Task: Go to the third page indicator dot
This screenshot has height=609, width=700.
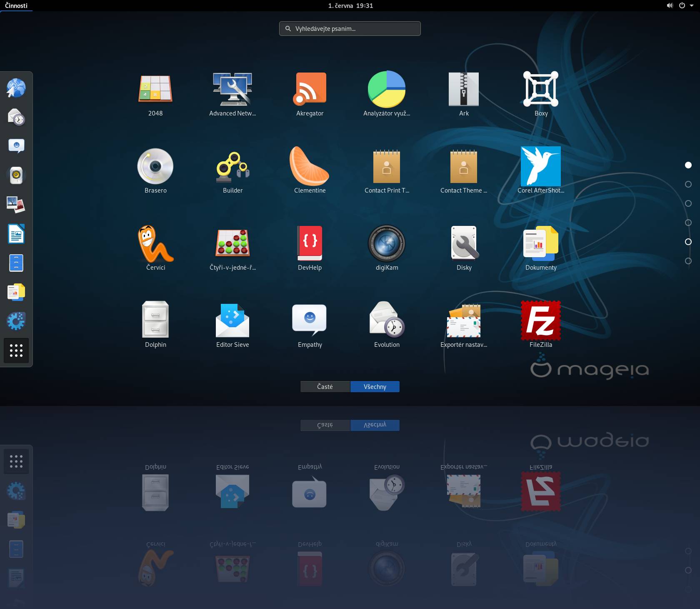Action: click(688, 203)
